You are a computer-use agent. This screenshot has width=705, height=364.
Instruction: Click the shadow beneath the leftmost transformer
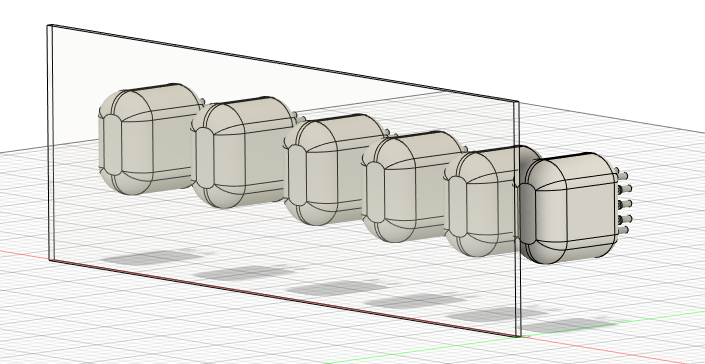pyautogui.click(x=153, y=257)
